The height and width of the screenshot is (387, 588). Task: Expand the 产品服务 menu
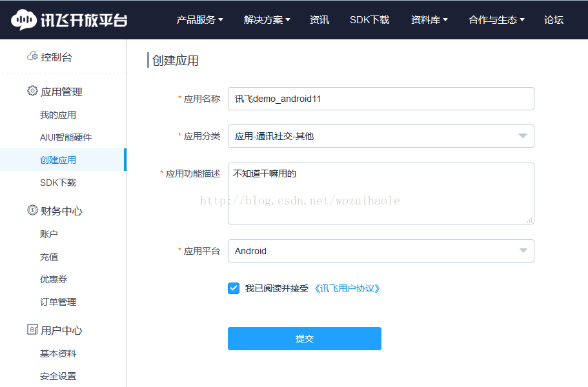(199, 19)
